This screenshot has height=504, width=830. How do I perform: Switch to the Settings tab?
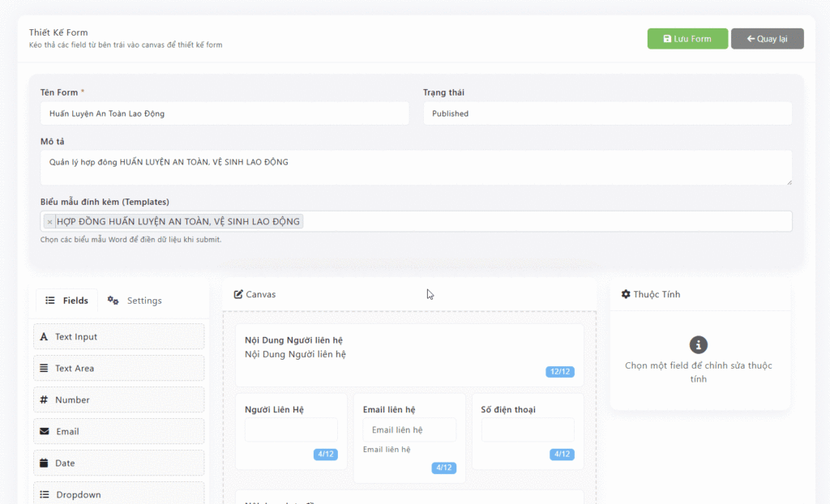click(135, 301)
